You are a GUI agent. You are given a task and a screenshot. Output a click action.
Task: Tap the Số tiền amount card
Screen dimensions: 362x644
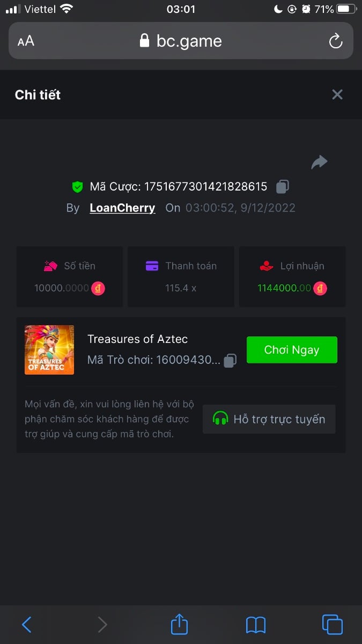[70, 277]
